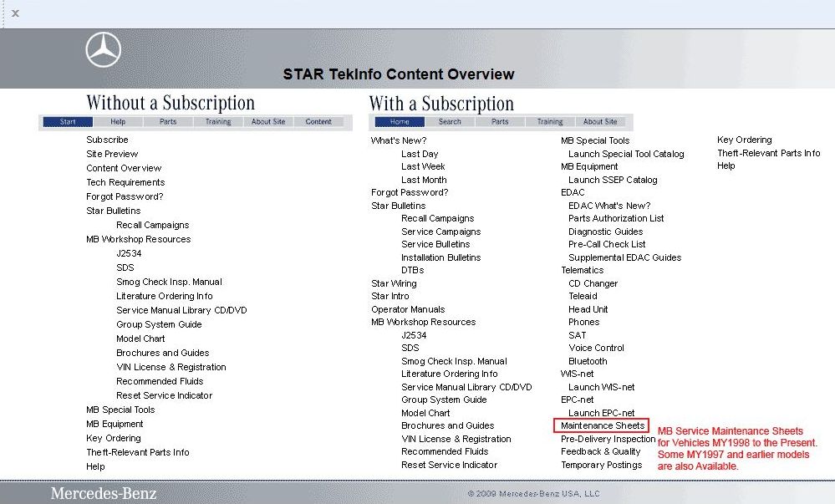
Task: Open Voice Control under Telematics
Action: [x=597, y=348]
